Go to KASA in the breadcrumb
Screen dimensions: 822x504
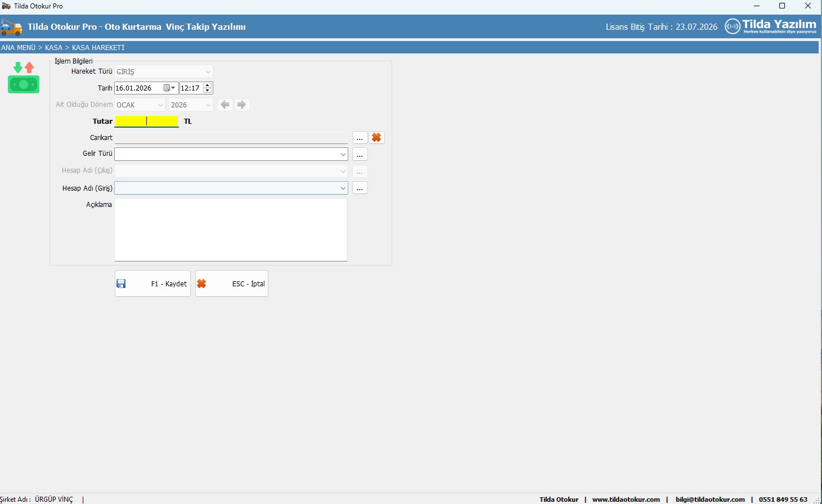click(53, 48)
